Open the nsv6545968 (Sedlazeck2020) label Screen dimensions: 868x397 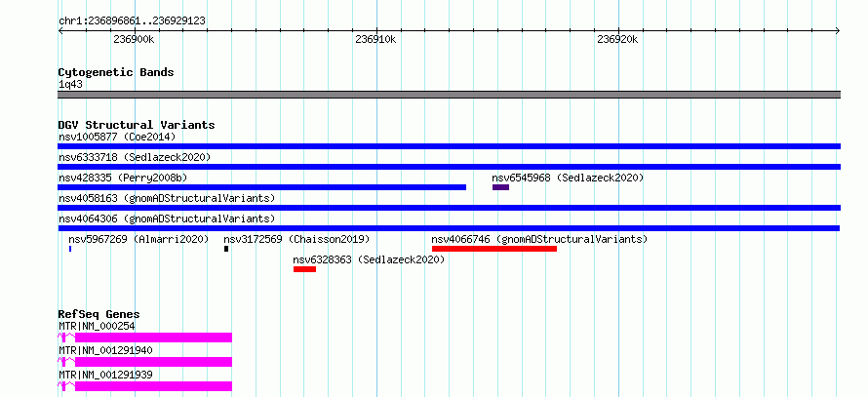pos(568,178)
